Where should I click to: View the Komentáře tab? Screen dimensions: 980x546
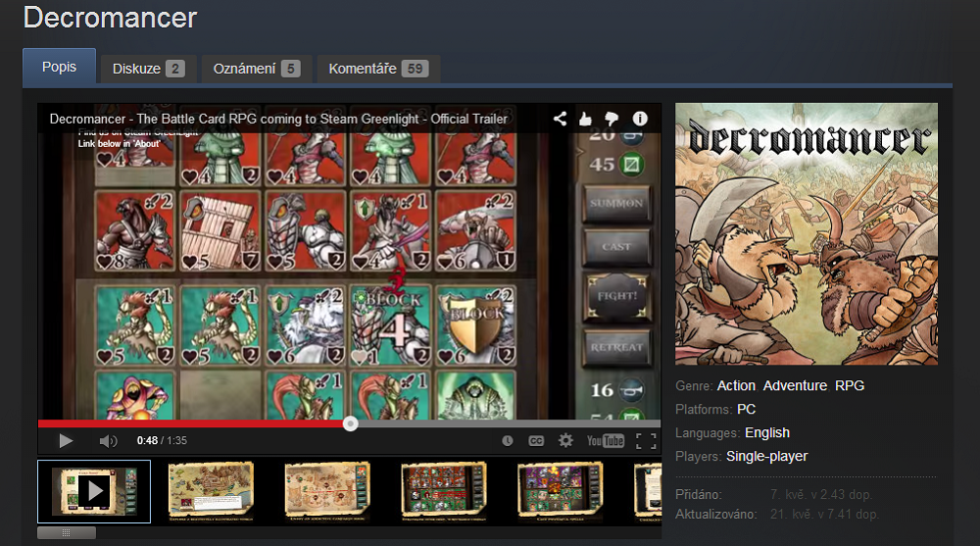[378, 69]
